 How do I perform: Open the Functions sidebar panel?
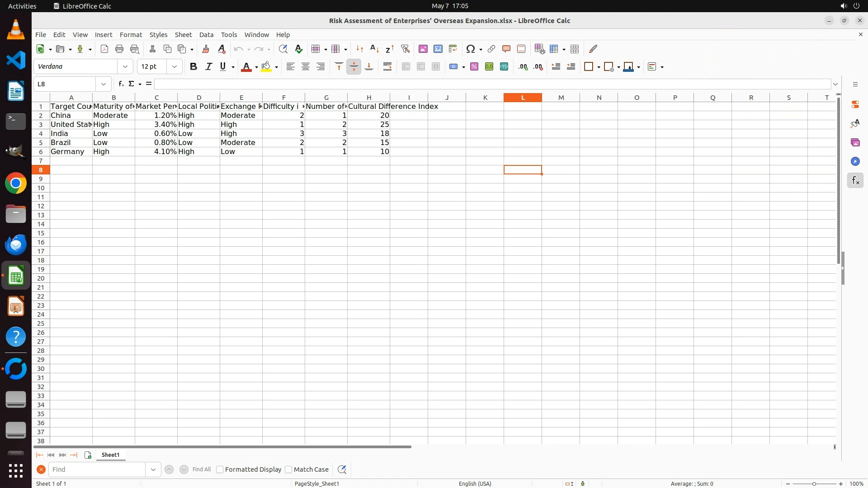click(x=855, y=181)
